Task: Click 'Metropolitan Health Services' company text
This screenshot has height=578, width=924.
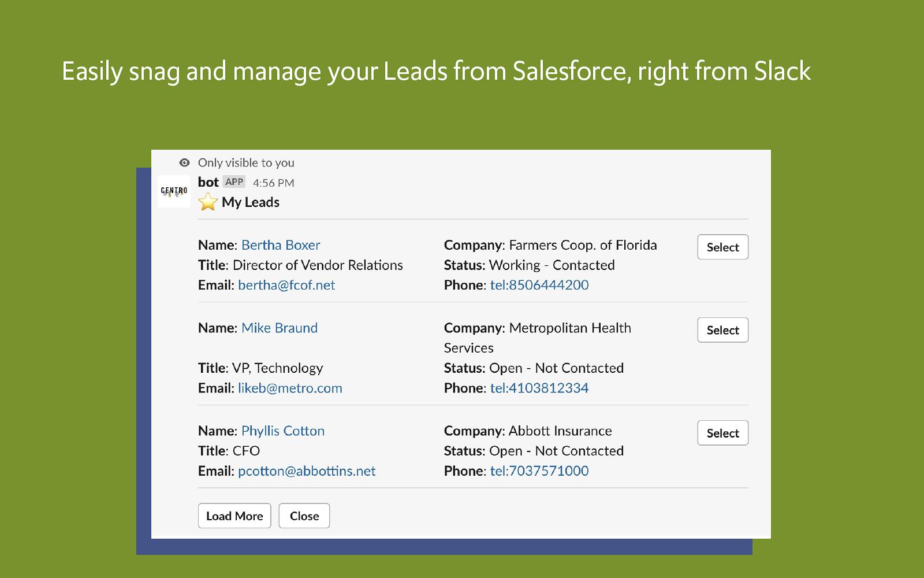Action: point(538,338)
